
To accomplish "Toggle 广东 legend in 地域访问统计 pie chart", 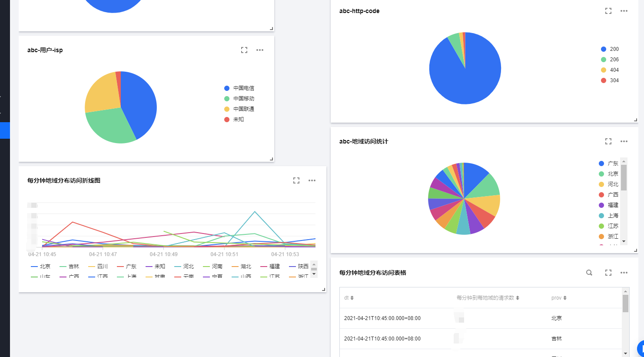I will click(608, 163).
